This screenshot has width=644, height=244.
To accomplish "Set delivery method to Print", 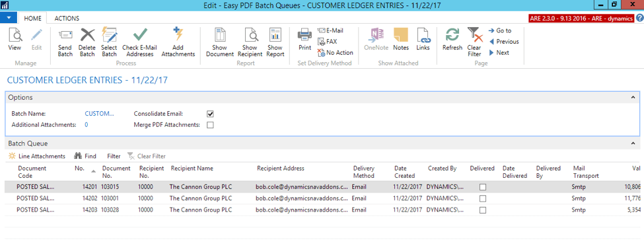I will coord(304,39).
